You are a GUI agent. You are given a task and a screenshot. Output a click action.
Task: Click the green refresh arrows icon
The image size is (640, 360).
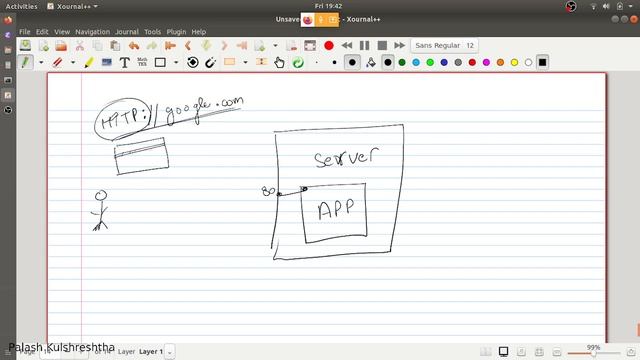point(298,62)
